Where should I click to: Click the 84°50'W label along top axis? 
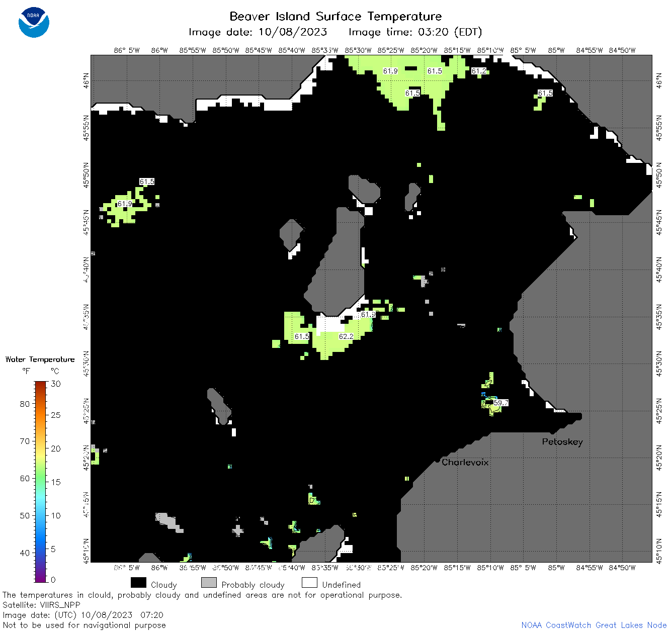coord(622,50)
